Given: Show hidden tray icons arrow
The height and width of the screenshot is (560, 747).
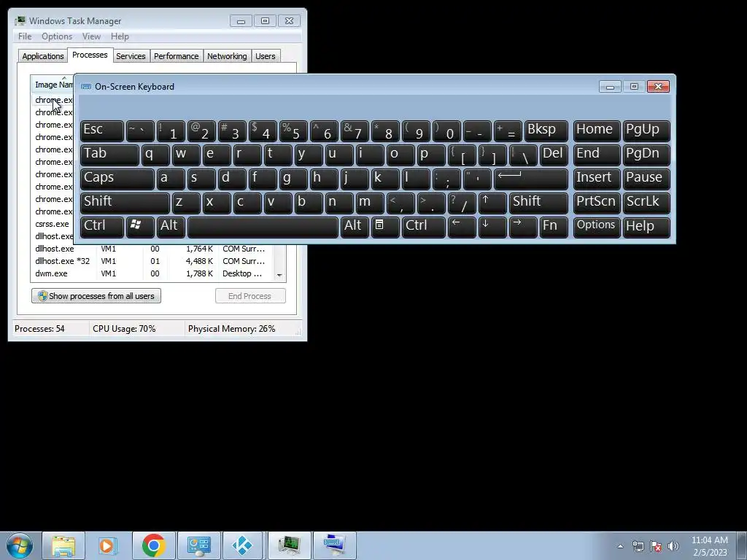Looking at the screenshot, I should point(620,546).
